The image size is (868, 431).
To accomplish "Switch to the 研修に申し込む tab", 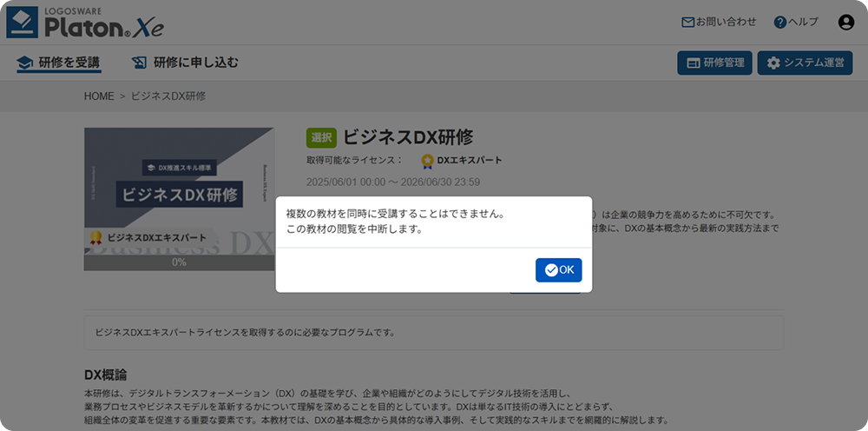I will click(185, 63).
